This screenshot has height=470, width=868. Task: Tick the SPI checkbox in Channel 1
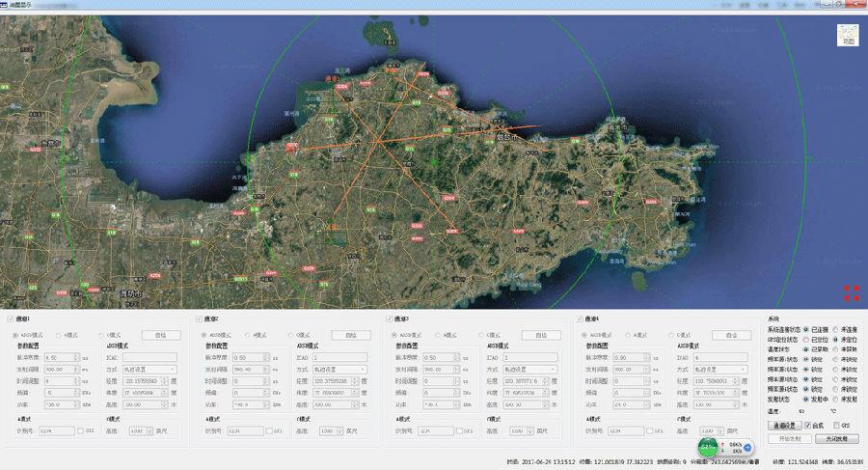(x=81, y=430)
